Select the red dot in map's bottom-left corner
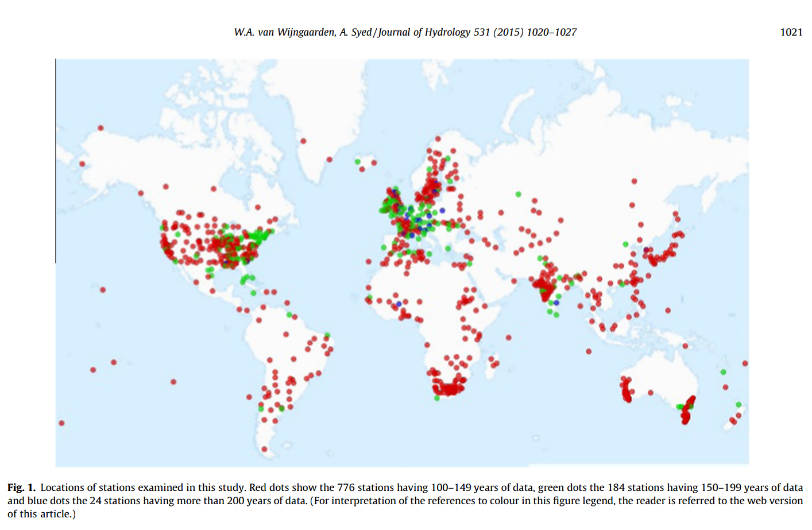Image resolution: width=812 pixels, height=530 pixels. tap(61, 423)
